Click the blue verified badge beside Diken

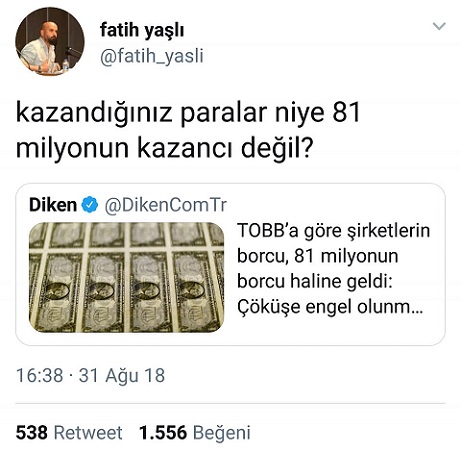90,204
